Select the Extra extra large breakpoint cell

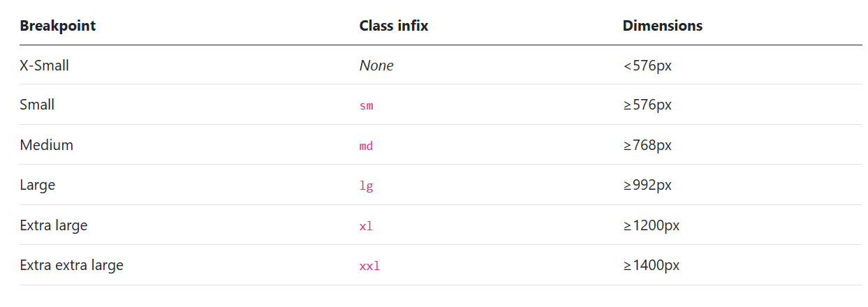tap(72, 265)
